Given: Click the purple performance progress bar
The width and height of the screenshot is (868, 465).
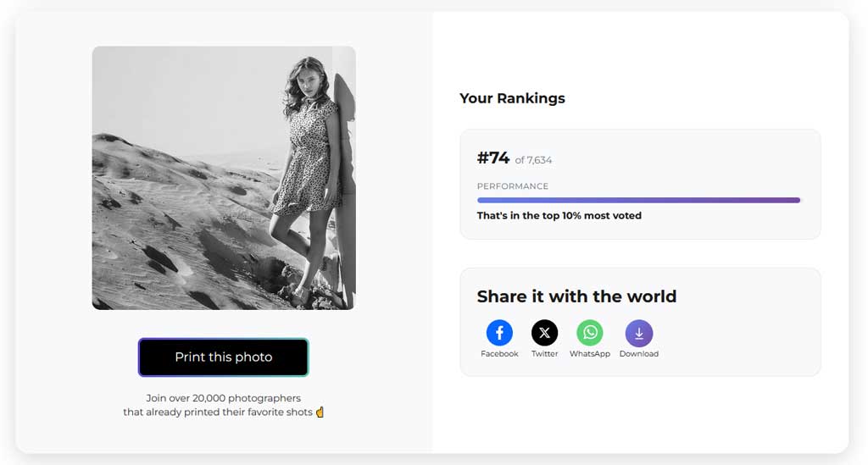Looking at the screenshot, I should click(639, 200).
